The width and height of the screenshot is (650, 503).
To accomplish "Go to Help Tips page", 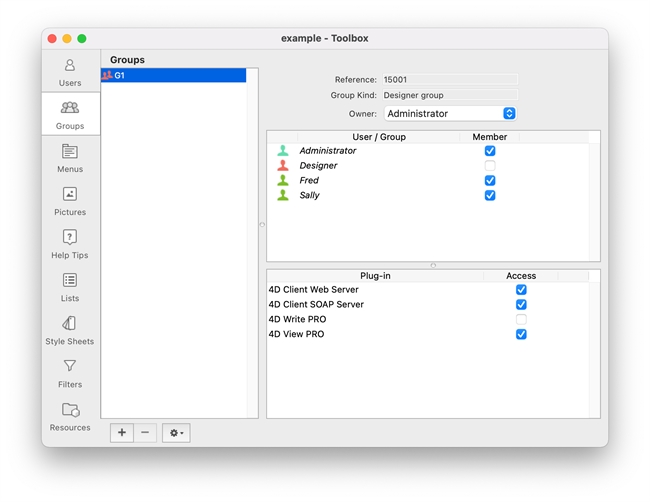I will tap(70, 244).
